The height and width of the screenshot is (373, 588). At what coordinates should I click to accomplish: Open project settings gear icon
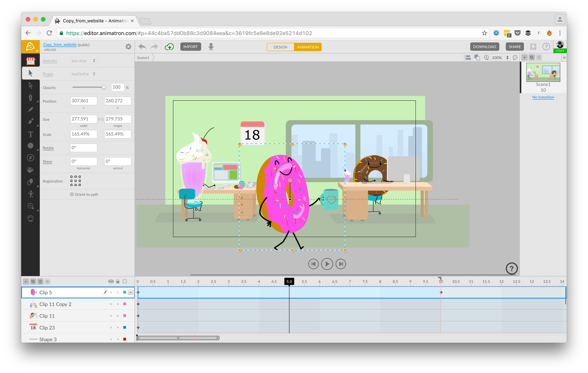point(128,46)
